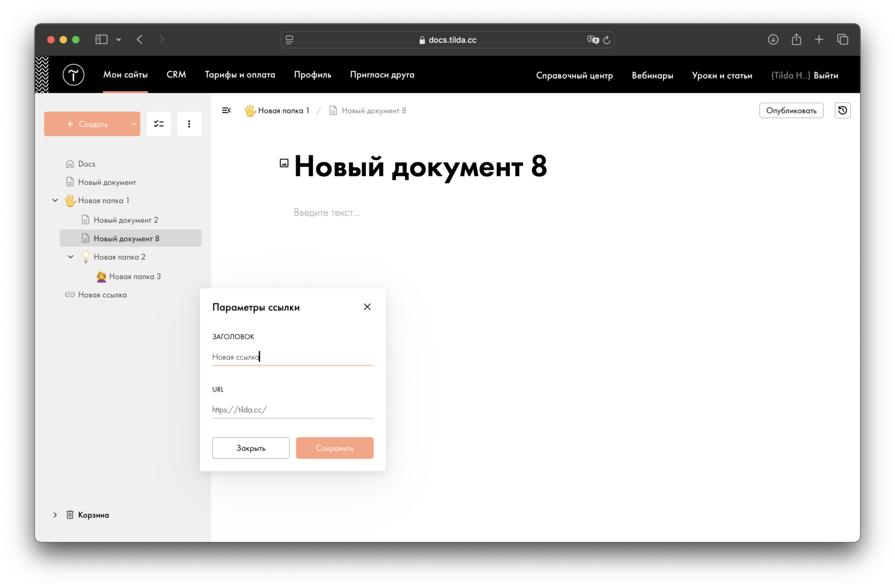The height and width of the screenshot is (588, 895).
Task: Click Новая папка 1 in breadcrumb
Action: 283,110
